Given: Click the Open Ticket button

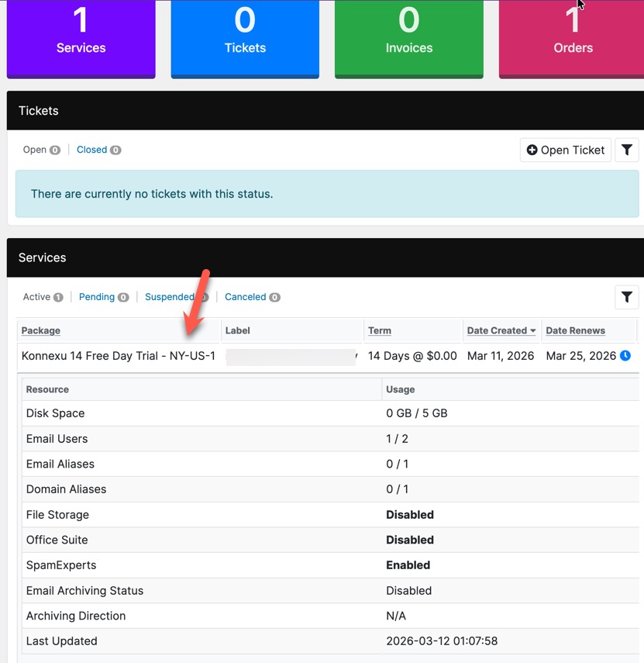Looking at the screenshot, I should click(x=566, y=150).
